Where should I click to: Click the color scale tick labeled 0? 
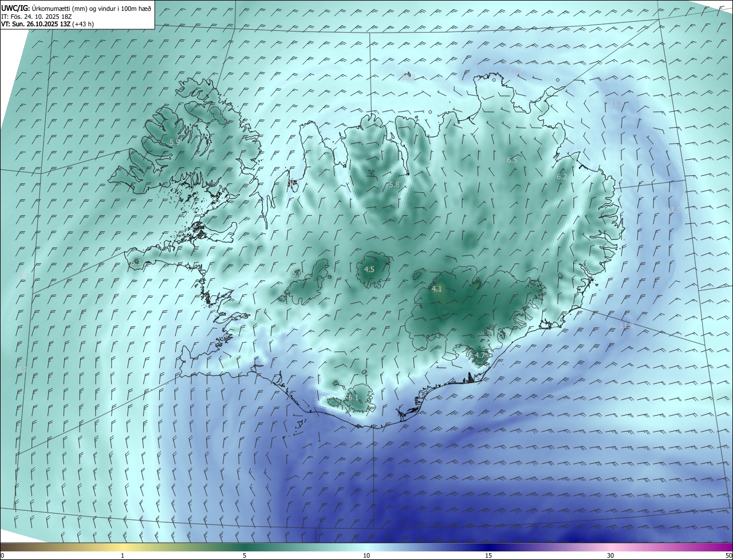tap(2, 555)
